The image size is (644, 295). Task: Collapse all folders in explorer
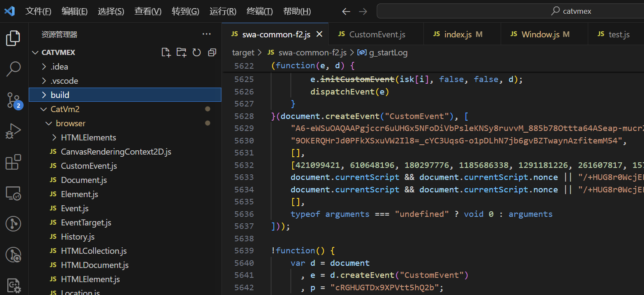(x=212, y=52)
